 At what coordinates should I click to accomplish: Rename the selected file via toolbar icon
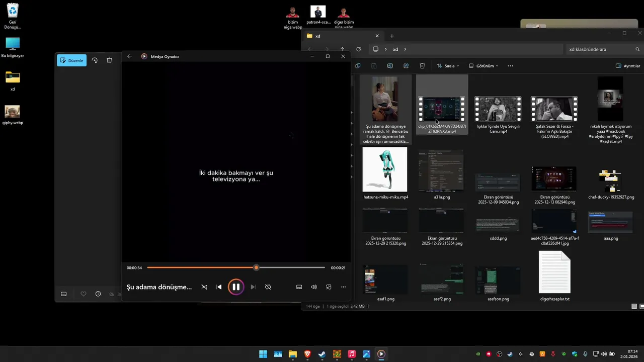[390, 66]
